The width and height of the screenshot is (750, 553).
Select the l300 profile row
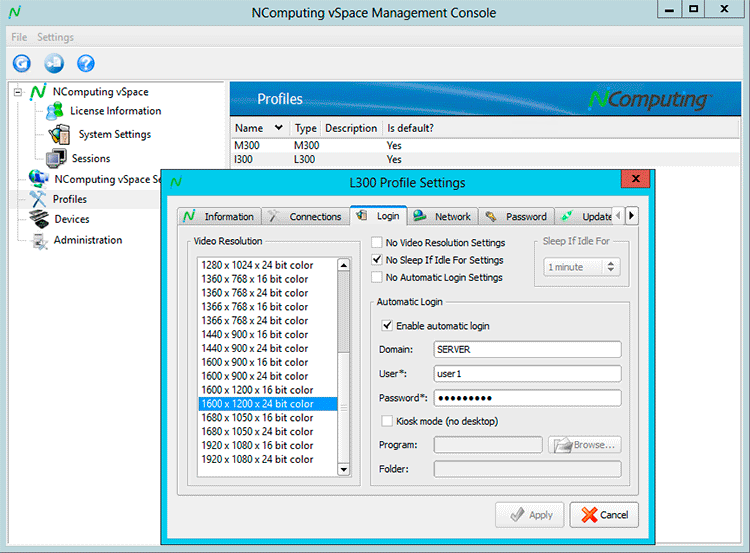(485, 159)
